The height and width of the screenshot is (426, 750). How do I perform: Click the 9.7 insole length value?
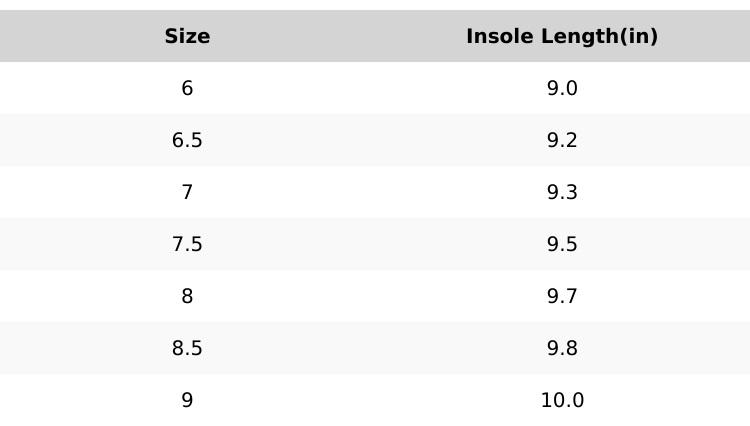pyautogui.click(x=562, y=297)
